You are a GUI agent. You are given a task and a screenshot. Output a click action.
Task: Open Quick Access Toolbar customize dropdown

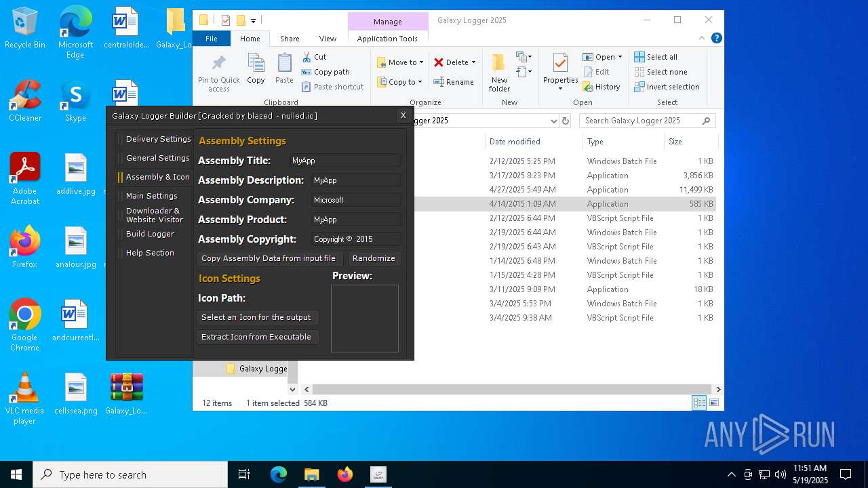(253, 20)
